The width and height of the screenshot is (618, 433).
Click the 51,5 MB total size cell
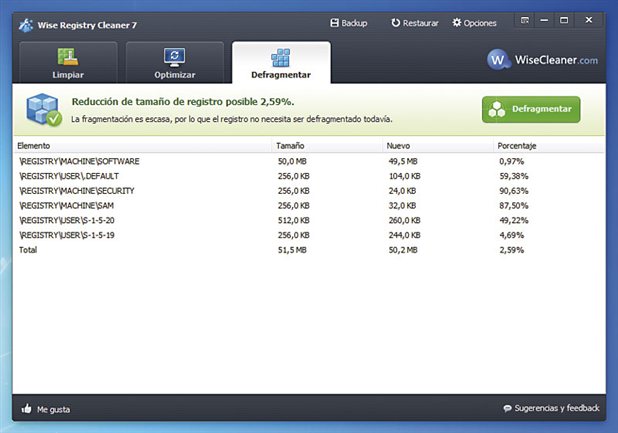(292, 250)
